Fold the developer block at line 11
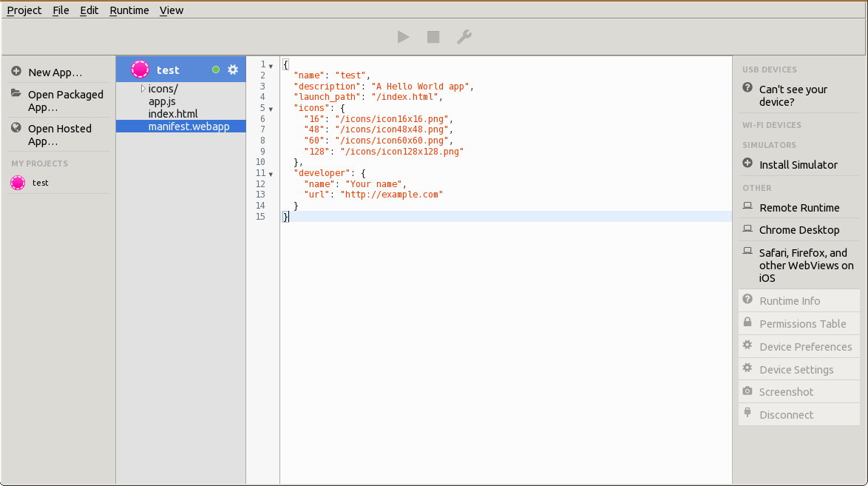Image resolution: width=868 pixels, height=486 pixels. tap(271, 174)
